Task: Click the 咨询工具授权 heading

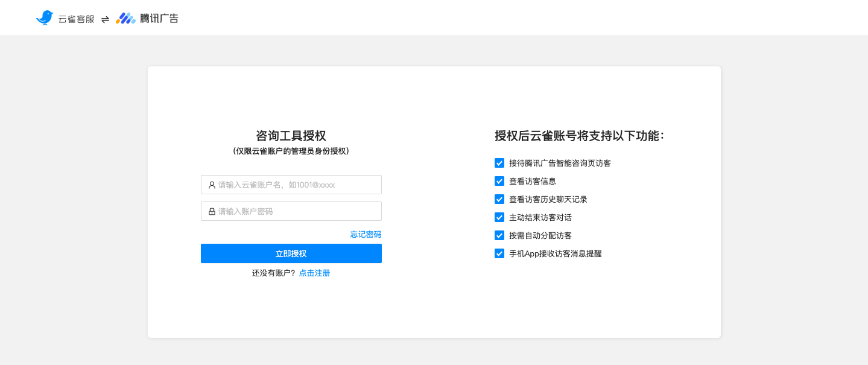Action: point(291,136)
